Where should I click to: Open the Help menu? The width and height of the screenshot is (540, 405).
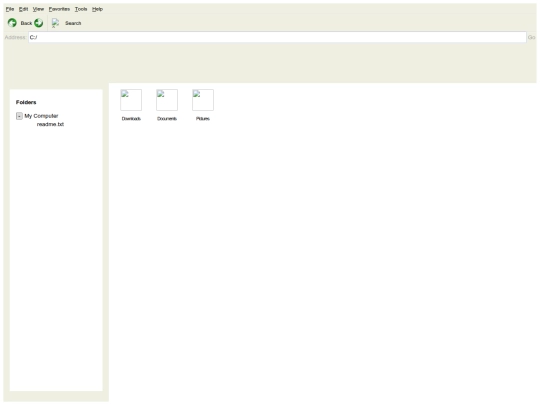pyautogui.click(x=97, y=9)
